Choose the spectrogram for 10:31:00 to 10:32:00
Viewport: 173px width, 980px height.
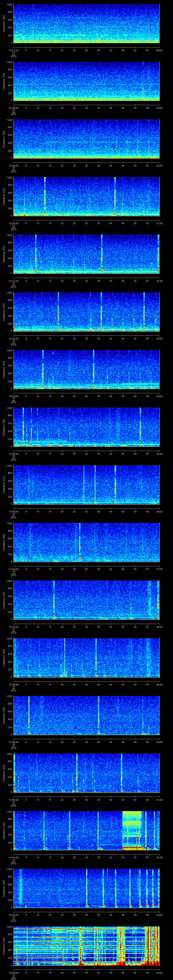coord(87,254)
